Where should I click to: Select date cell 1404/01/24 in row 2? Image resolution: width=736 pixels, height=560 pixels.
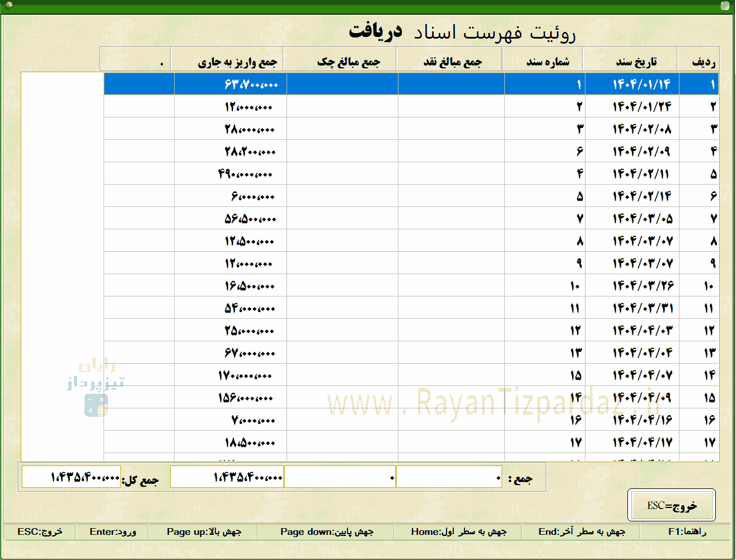click(x=631, y=106)
